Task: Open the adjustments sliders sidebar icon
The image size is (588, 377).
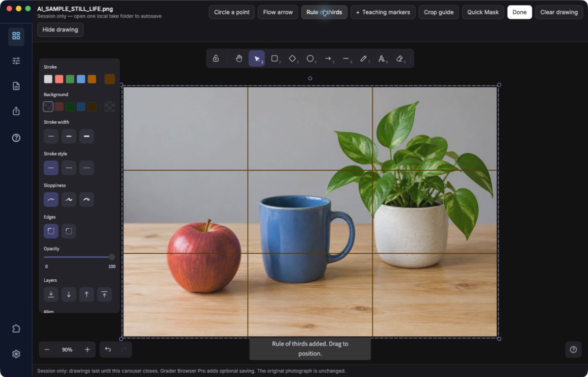Action: coord(16,61)
